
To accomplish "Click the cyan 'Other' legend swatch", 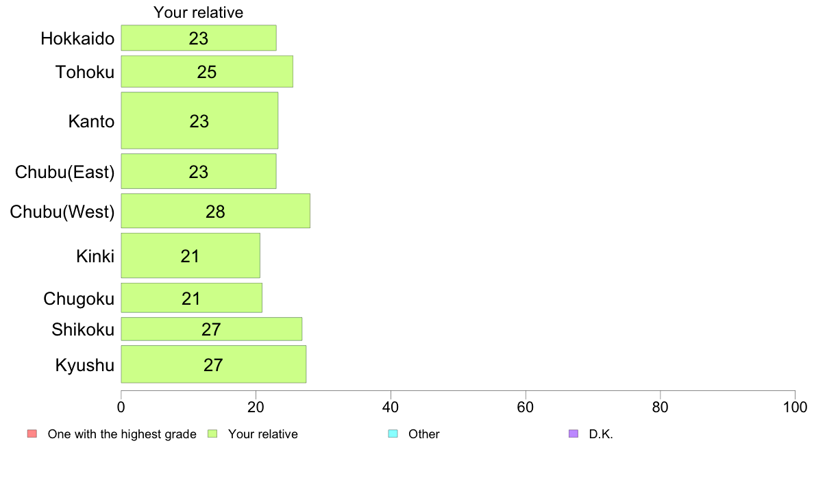I will 393,434.
